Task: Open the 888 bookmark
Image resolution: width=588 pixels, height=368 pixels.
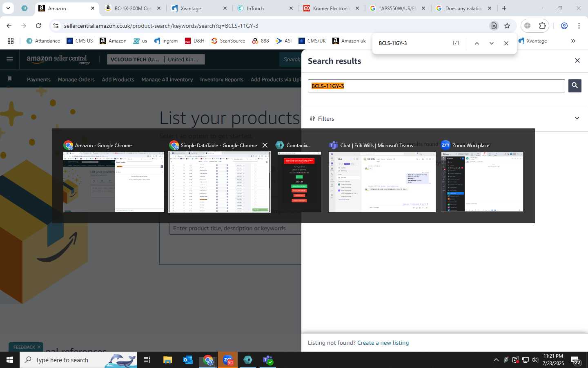Action: click(x=261, y=41)
